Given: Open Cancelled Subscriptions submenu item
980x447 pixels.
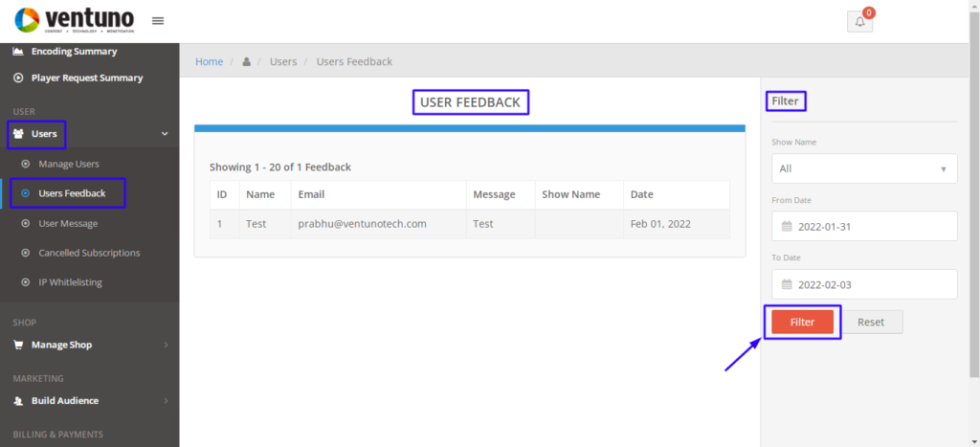Looking at the screenshot, I should [x=89, y=254].
